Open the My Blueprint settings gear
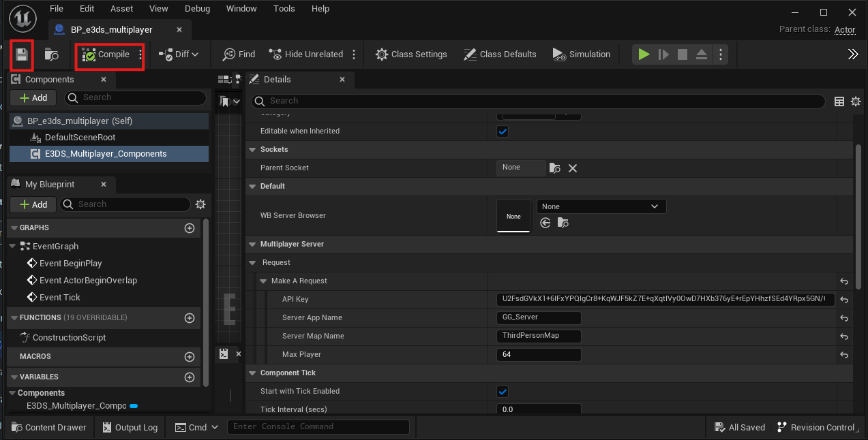This screenshot has width=868, height=440. (x=200, y=204)
